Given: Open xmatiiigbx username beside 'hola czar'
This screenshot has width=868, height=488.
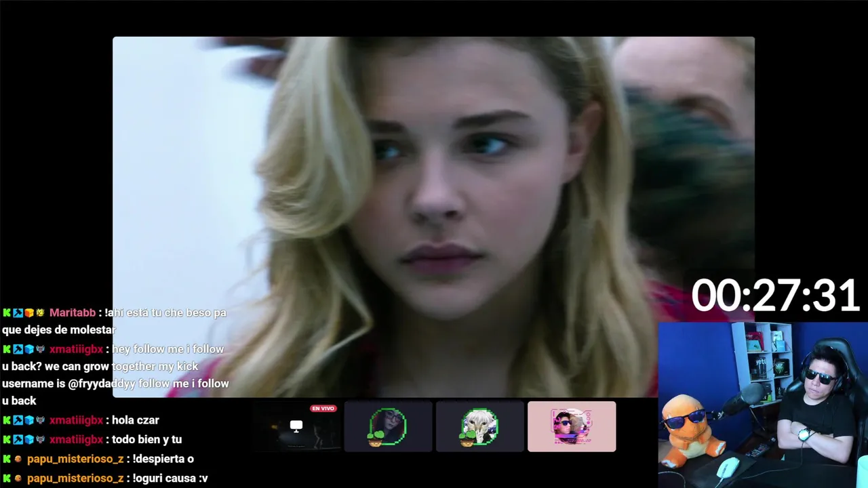Looking at the screenshot, I should point(76,420).
